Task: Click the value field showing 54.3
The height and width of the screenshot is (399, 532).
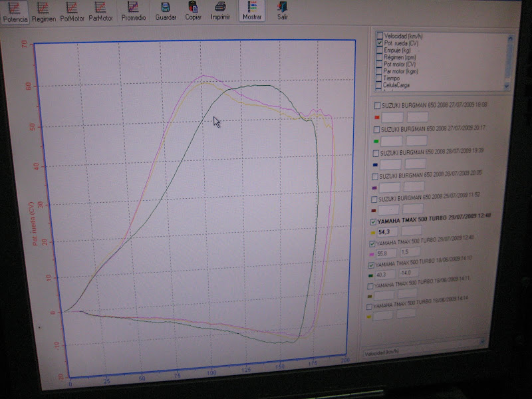Action: 387,231
